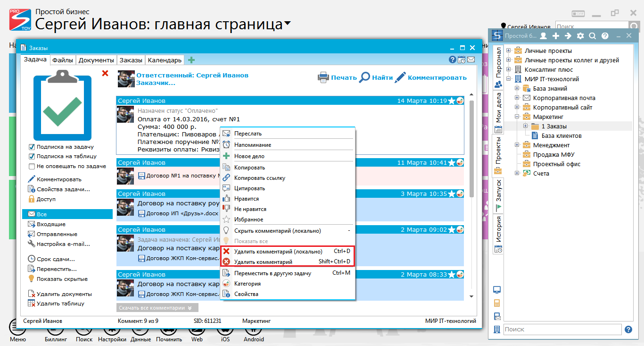644x346 pixels.
Task: Open help icon in Заказы window toolbar
Action: (453, 59)
